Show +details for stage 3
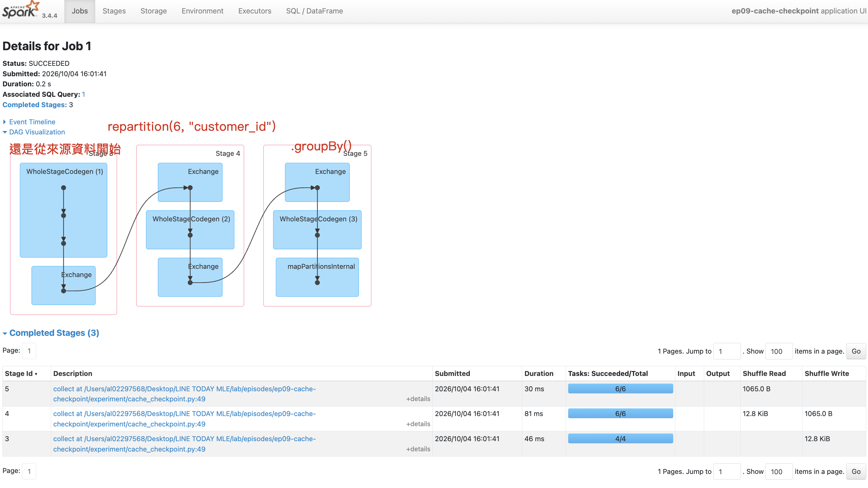The width and height of the screenshot is (868, 488). tap(418, 449)
